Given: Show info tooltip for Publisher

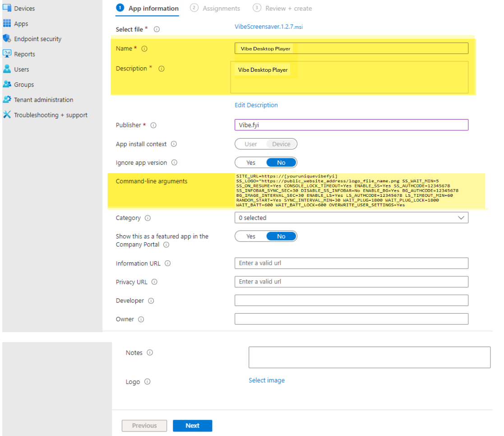Looking at the screenshot, I should click(x=153, y=125).
